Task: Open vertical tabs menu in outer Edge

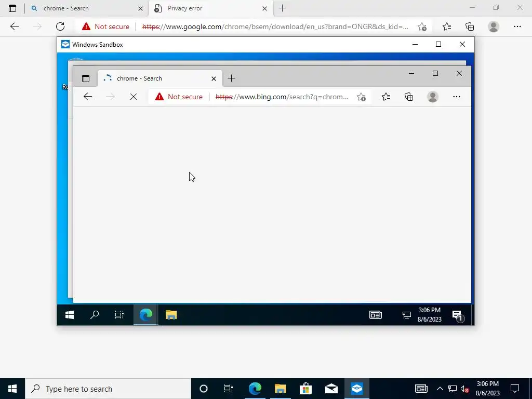Action: point(12,8)
